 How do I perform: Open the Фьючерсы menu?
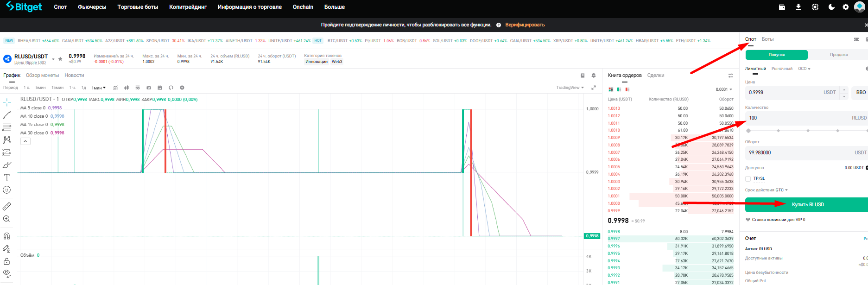[92, 7]
